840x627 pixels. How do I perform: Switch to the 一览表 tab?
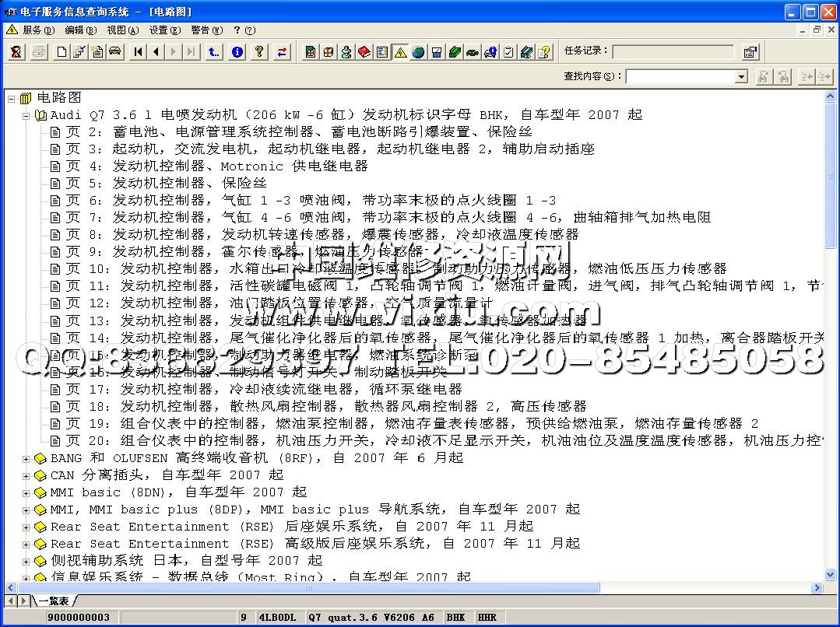point(54,601)
